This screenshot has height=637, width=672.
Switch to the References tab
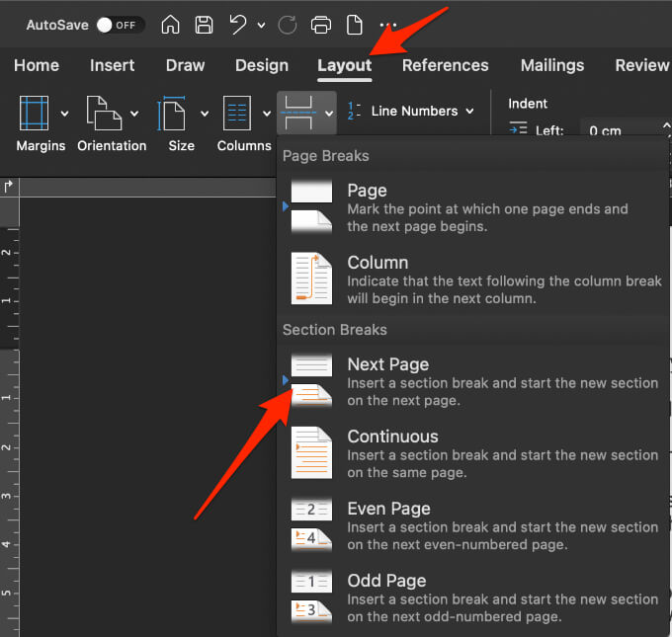(445, 65)
